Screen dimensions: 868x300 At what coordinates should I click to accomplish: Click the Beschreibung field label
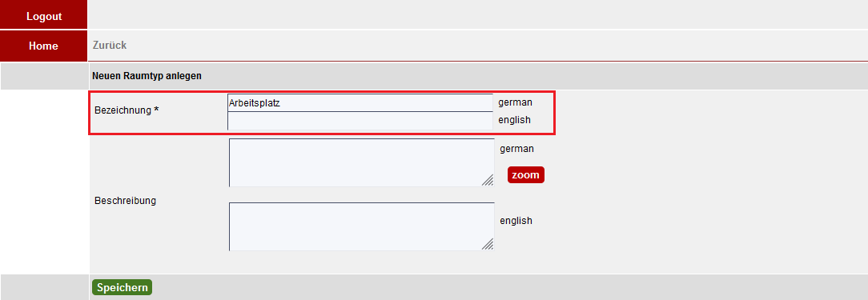125,200
